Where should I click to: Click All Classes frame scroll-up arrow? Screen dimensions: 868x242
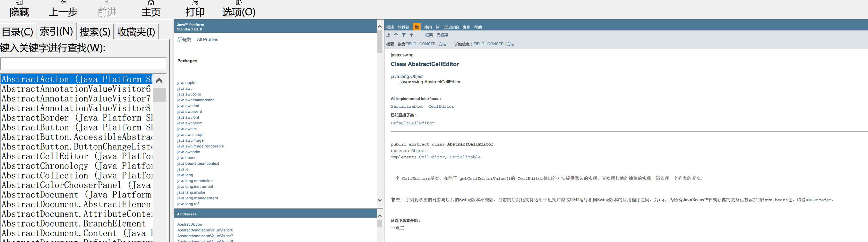tap(380, 216)
